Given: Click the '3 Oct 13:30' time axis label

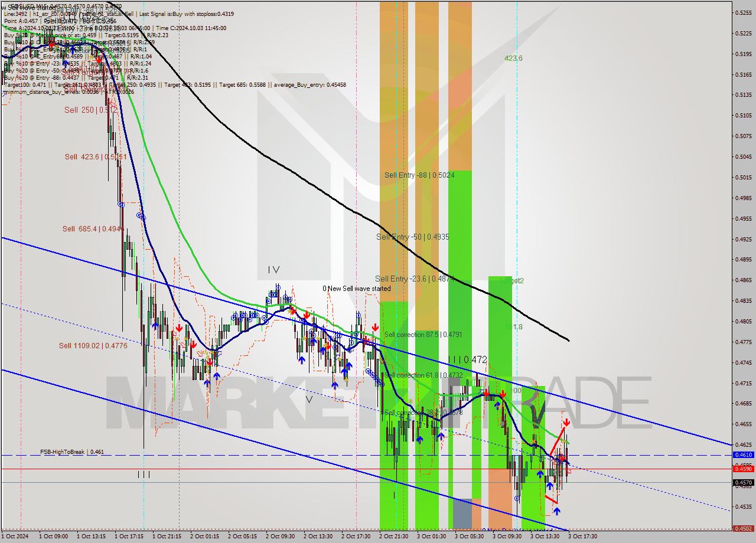Looking at the screenshot, I should tap(545, 537).
